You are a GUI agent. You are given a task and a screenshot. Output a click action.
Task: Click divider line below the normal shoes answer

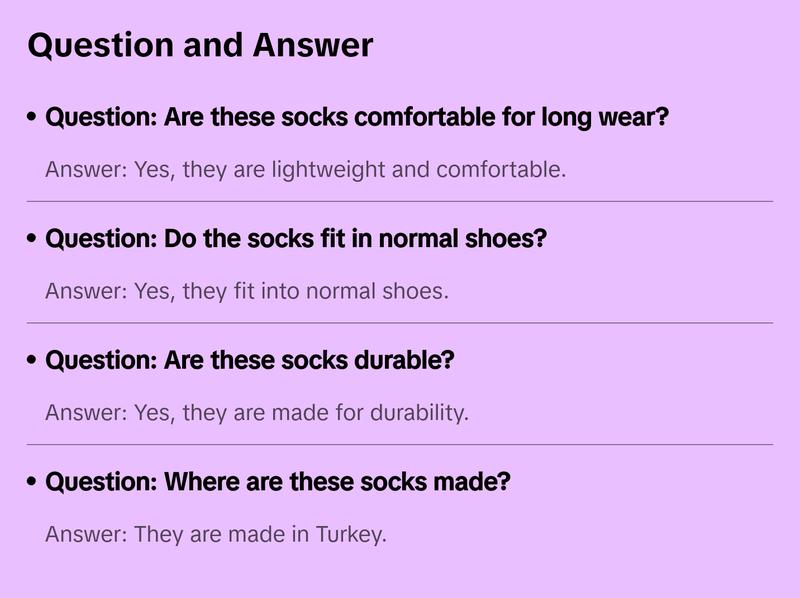click(400, 323)
